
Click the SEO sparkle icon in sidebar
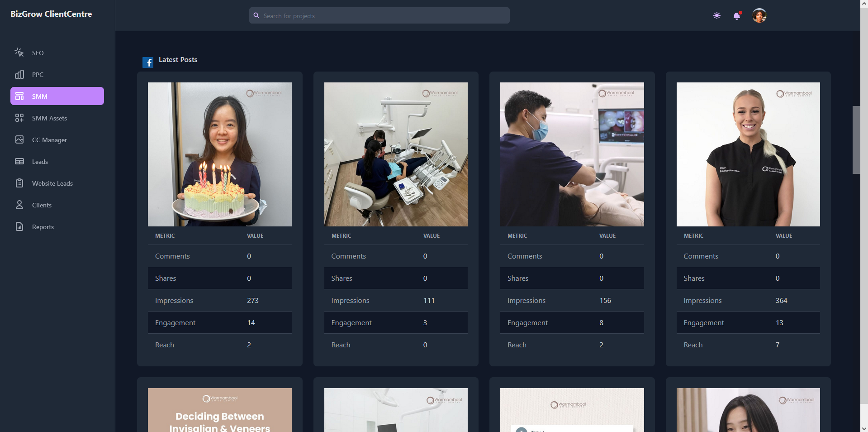pos(19,53)
